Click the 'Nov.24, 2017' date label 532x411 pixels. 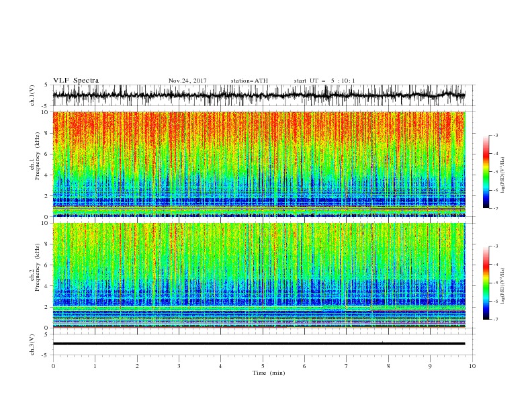point(187,81)
